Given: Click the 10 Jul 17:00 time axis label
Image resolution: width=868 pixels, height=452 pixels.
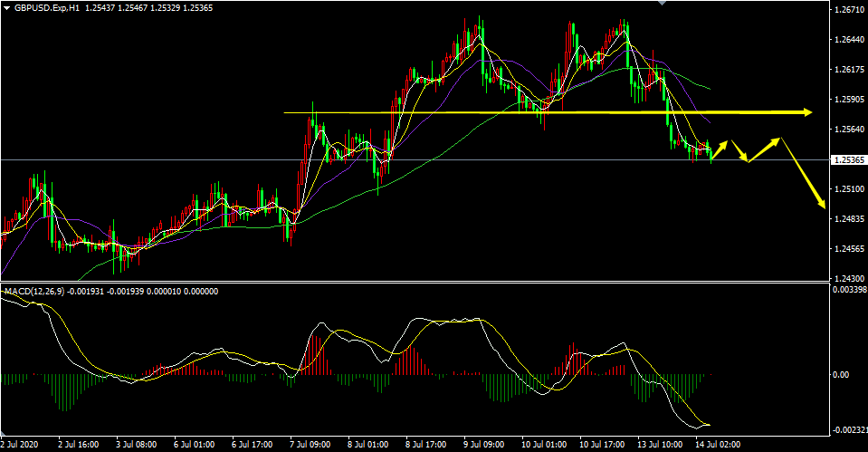Looking at the screenshot, I should pos(602,444).
